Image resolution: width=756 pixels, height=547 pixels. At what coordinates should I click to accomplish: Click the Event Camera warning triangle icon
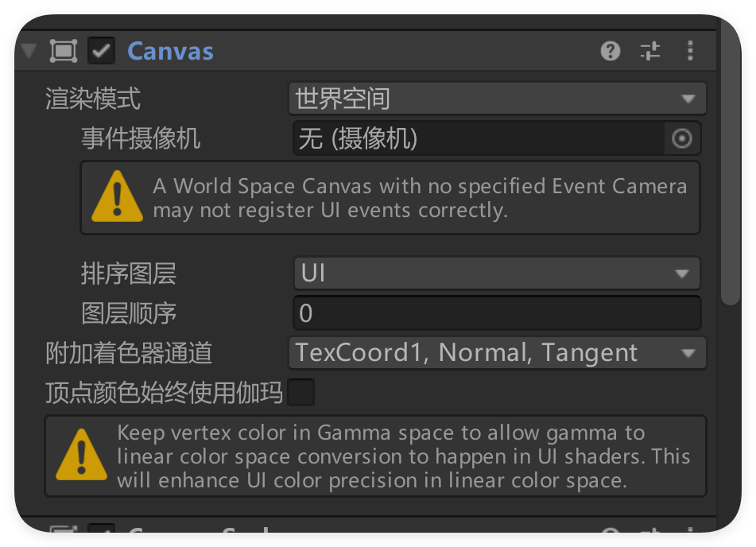pos(117,197)
